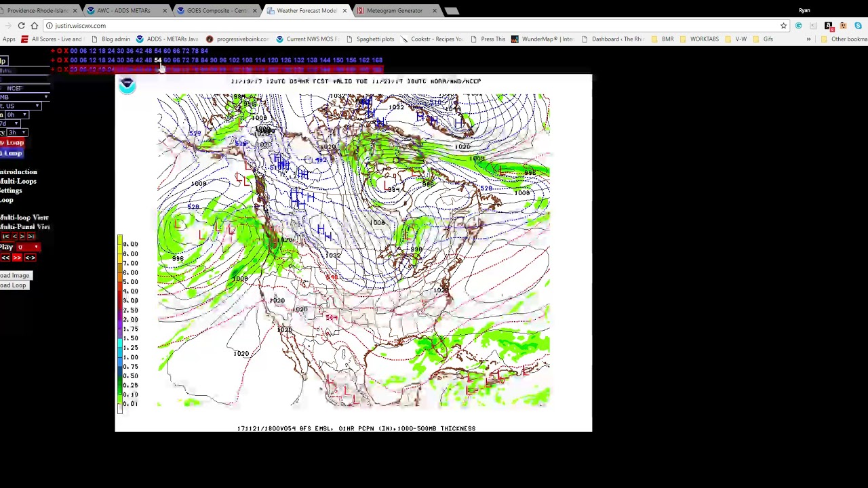868x488 pixels.
Task: Open the Multi-Loops link
Action: [x=18, y=181]
